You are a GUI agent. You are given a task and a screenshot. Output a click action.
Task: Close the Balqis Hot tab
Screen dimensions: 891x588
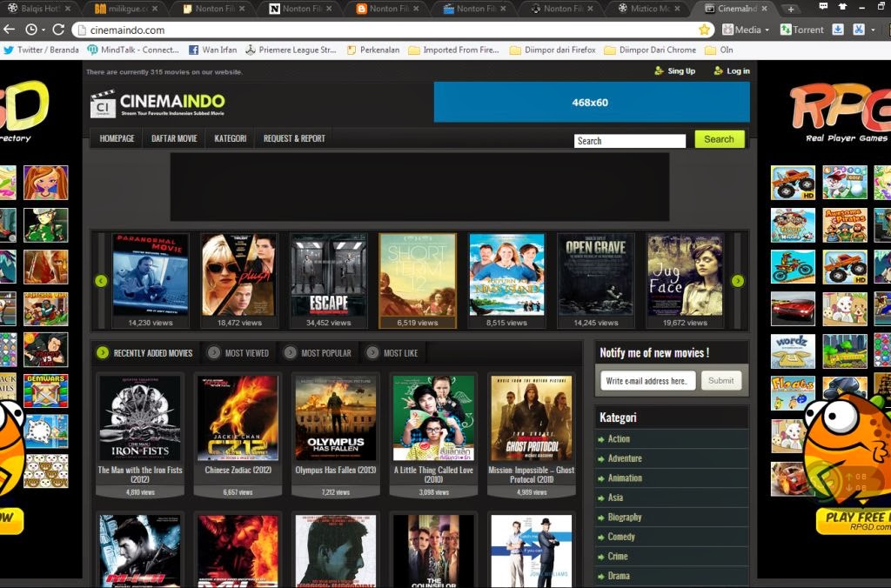68,9
